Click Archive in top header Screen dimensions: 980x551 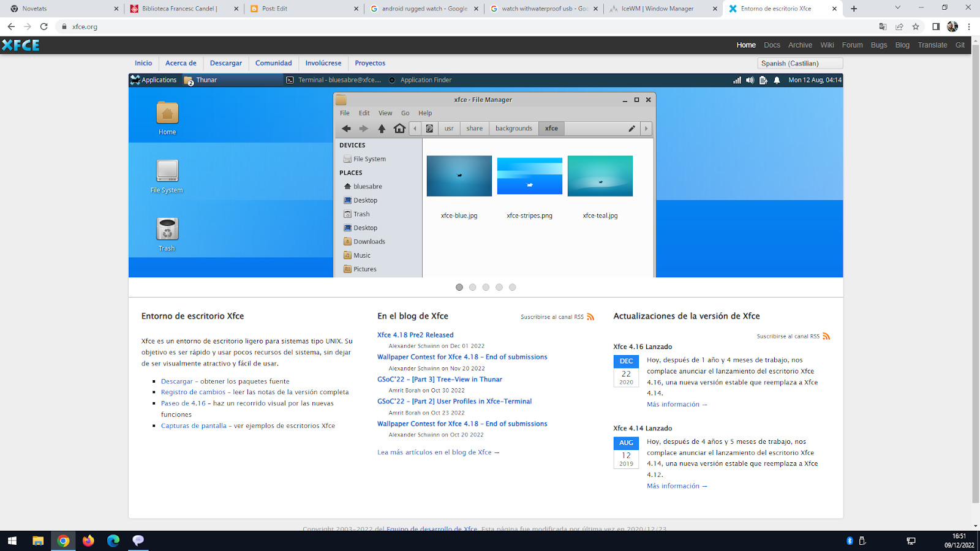click(x=800, y=45)
